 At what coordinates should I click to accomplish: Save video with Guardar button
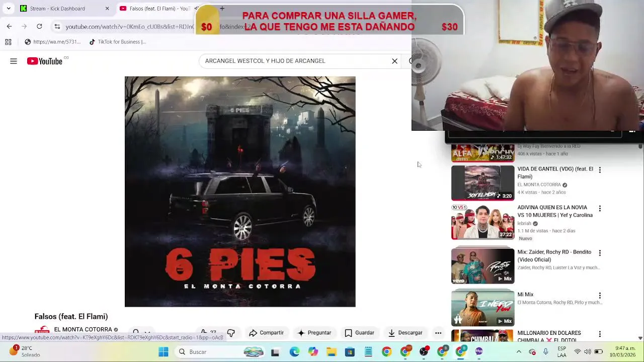point(359,333)
